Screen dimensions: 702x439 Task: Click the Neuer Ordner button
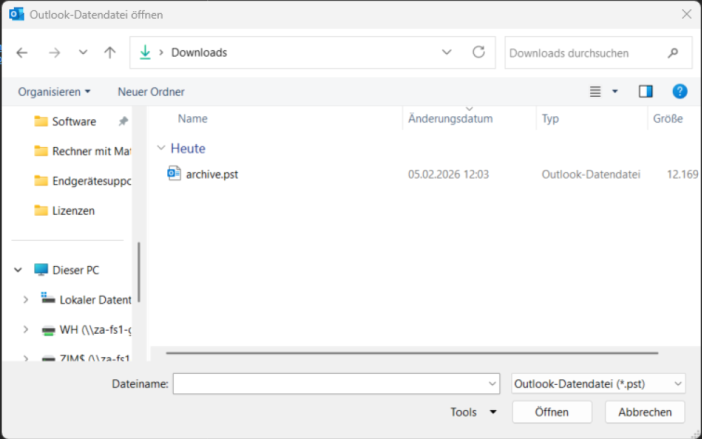click(x=151, y=91)
